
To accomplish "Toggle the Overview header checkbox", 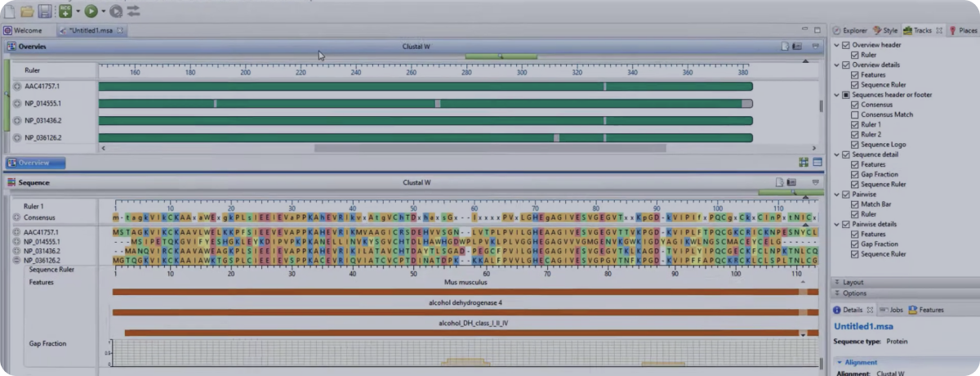I will (x=846, y=45).
